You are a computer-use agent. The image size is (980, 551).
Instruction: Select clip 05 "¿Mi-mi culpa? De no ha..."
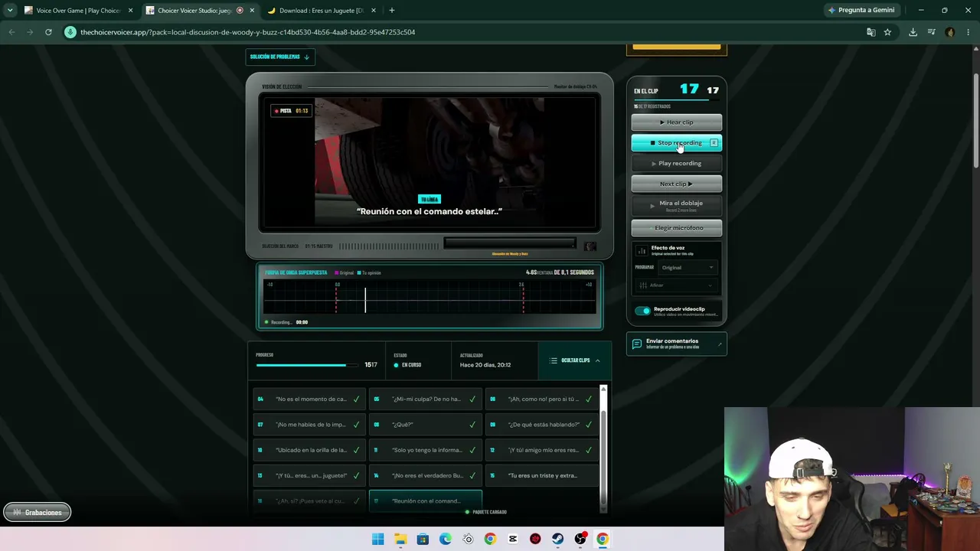click(426, 399)
